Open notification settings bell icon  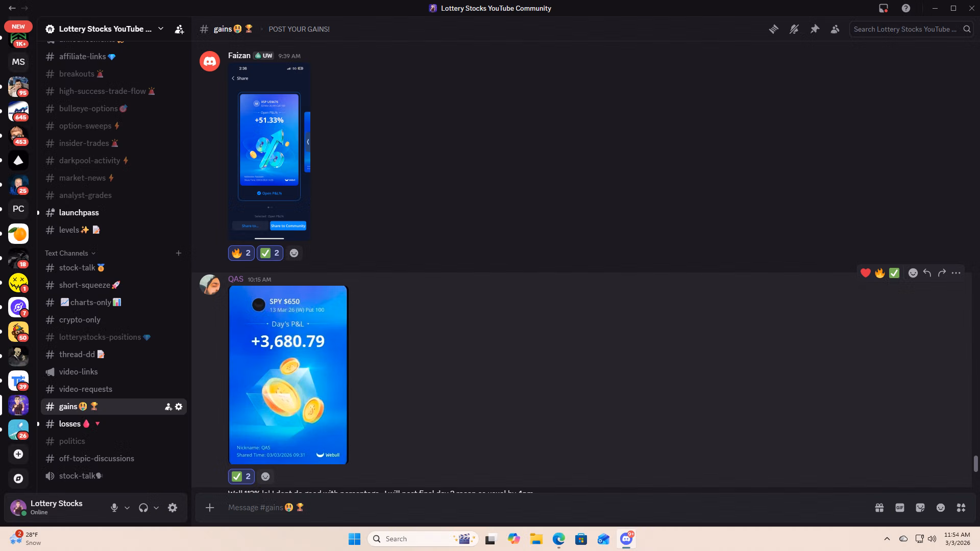pos(794,29)
